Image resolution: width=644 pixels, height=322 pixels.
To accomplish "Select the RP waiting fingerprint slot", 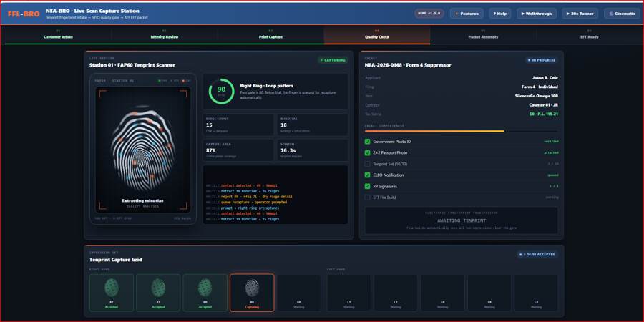I will [x=299, y=293].
